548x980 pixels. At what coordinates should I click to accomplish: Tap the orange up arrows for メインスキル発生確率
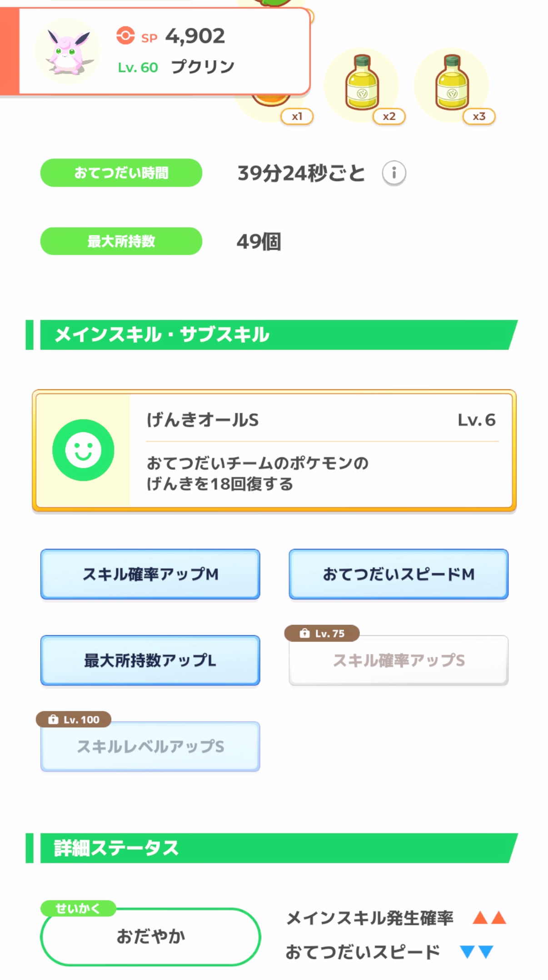[x=489, y=918]
